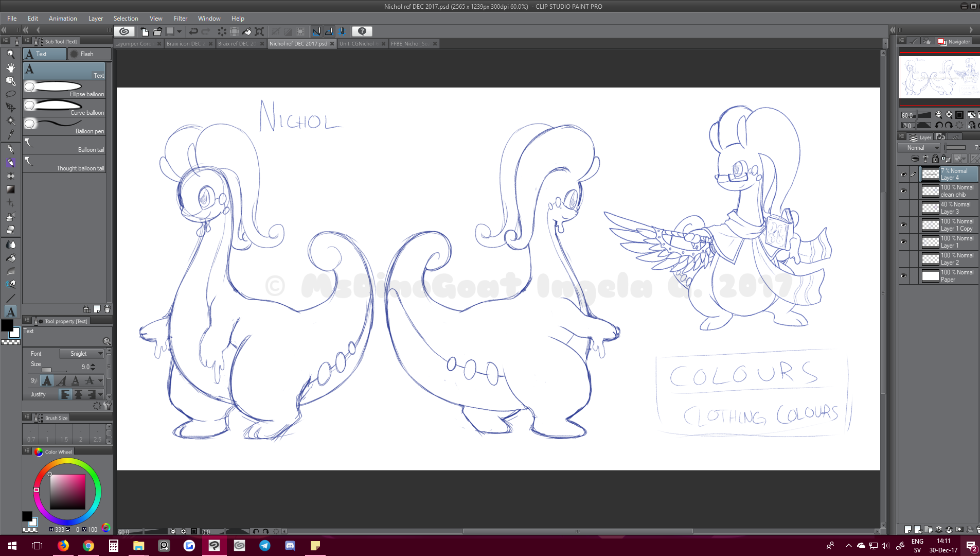Open Sub Tool panel menu
Screen dimensions: 980x556
(x=27, y=41)
